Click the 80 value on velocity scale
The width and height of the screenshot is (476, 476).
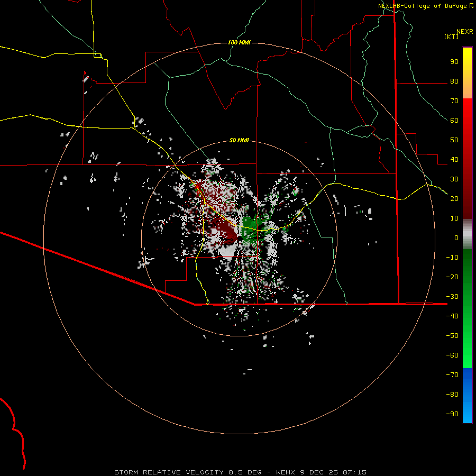click(x=454, y=81)
